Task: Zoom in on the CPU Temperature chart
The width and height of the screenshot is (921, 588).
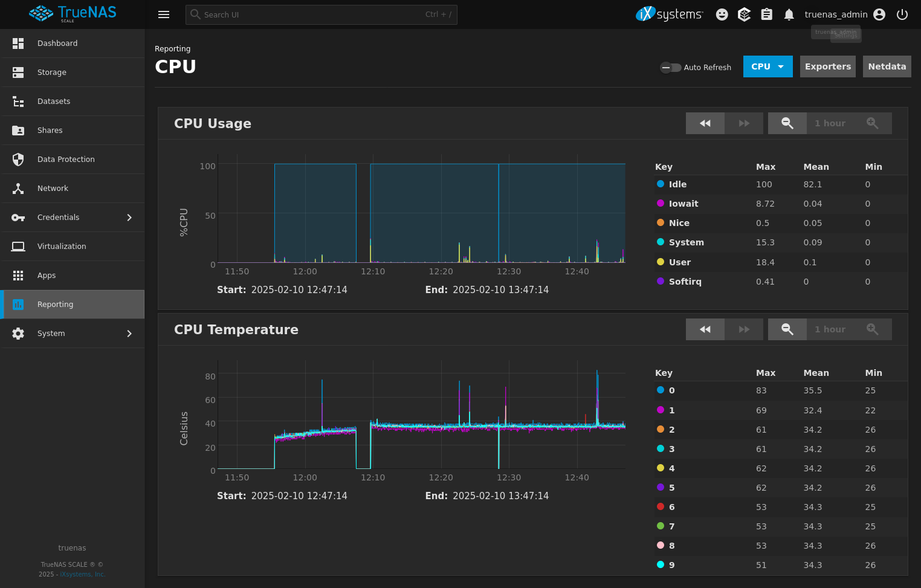Action: [872, 329]
